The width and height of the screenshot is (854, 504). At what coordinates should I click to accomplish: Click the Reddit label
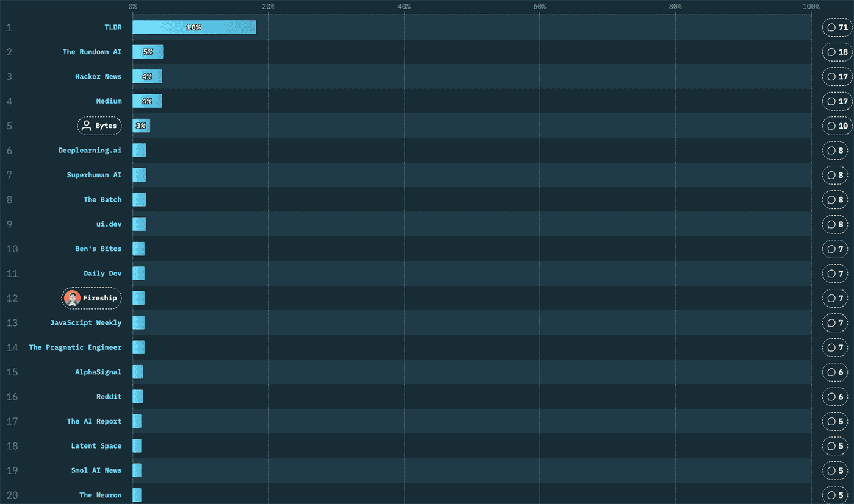pyautogui.click(x=109, y=397)
